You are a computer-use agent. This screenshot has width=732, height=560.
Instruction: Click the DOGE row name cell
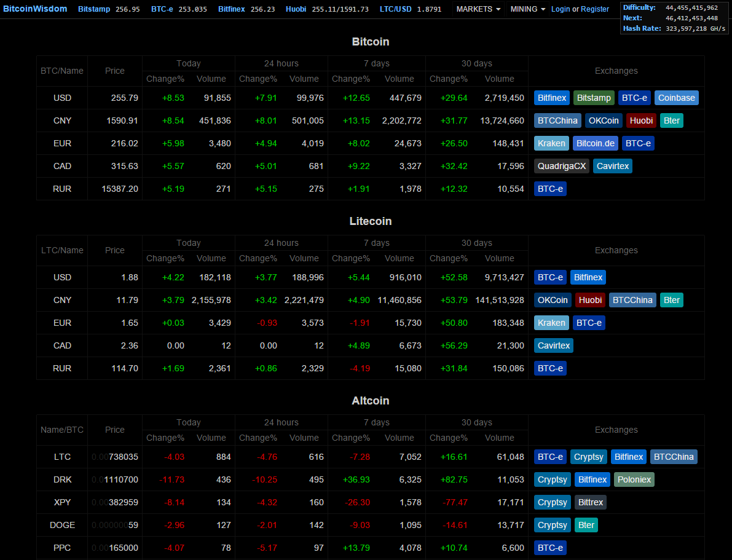pos(62,525)
